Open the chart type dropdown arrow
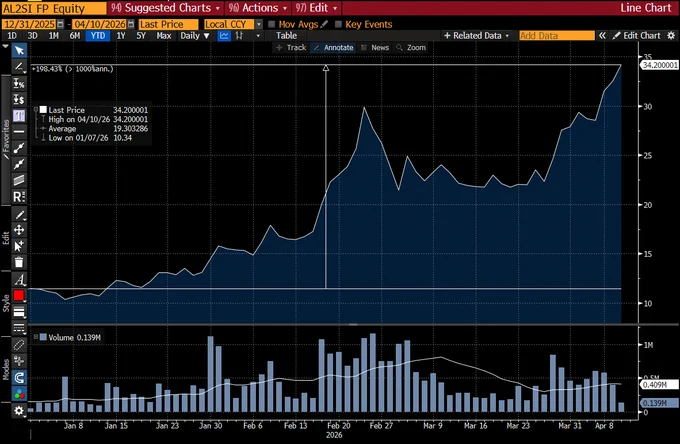The width and height of the screenshot is (680, 444). coord(258,36)
